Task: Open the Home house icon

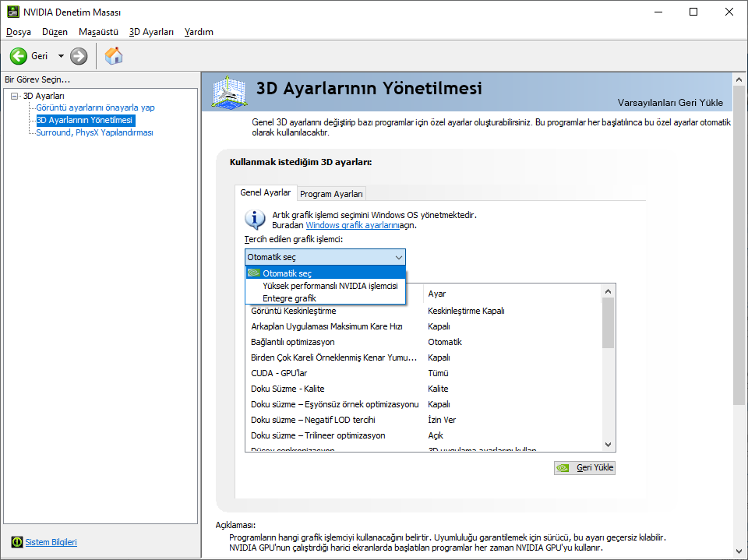Action: [114, 56]
